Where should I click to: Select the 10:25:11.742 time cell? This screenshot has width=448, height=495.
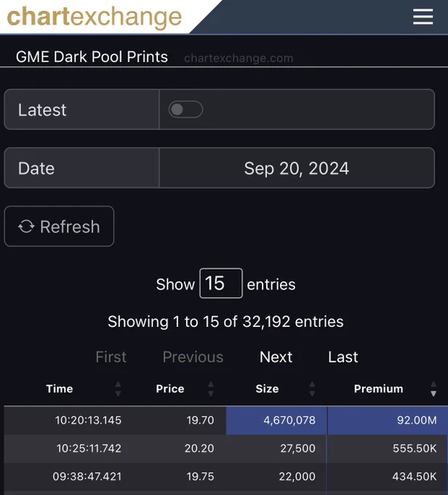pos(66,448)
